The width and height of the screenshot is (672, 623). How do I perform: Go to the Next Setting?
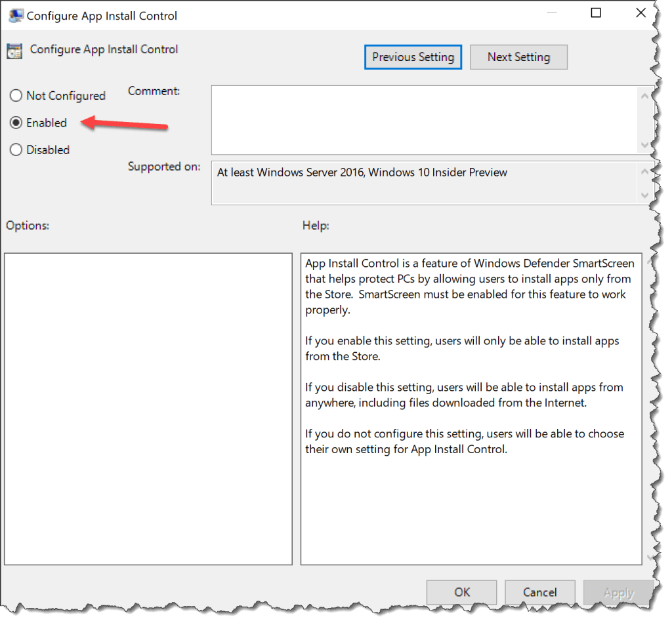pos(518,57)
